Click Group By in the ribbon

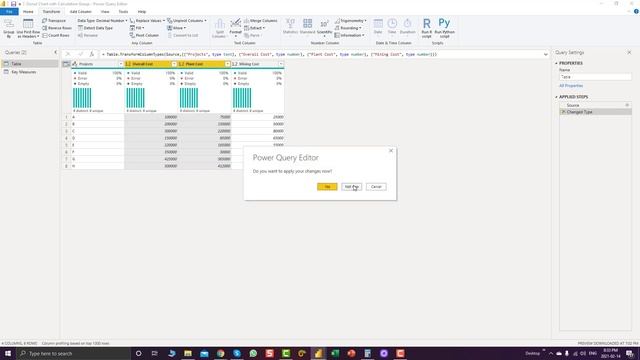click(x=9, y=29)
